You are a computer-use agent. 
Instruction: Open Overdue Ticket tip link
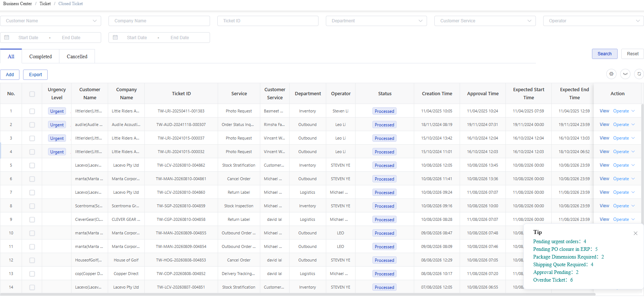[553, 280]
